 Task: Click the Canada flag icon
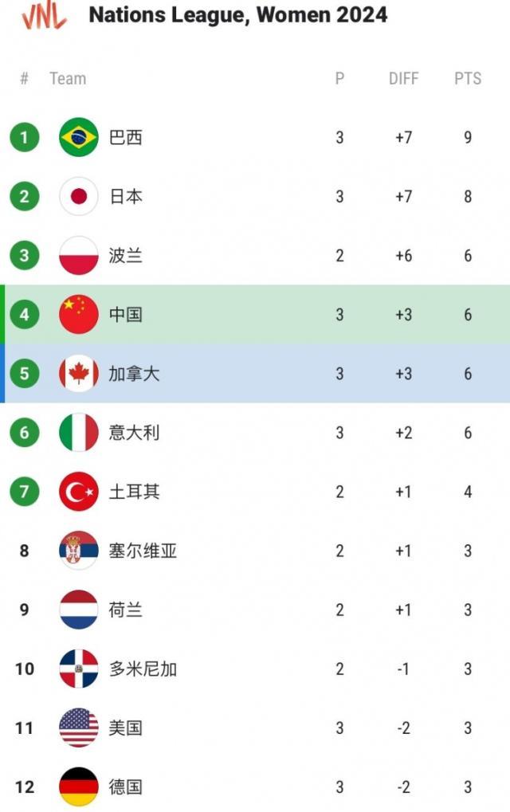[x=78, y=373]
